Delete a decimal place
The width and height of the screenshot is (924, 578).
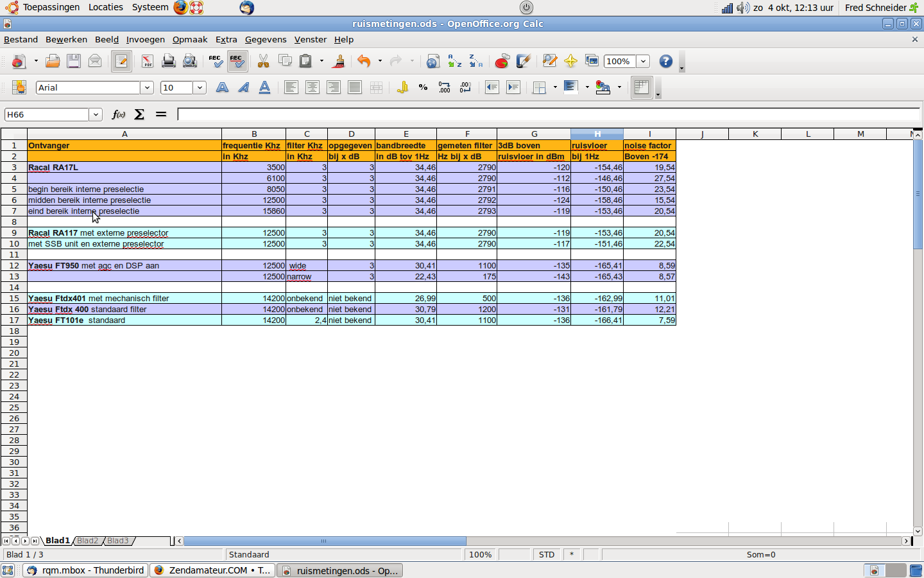466,87
